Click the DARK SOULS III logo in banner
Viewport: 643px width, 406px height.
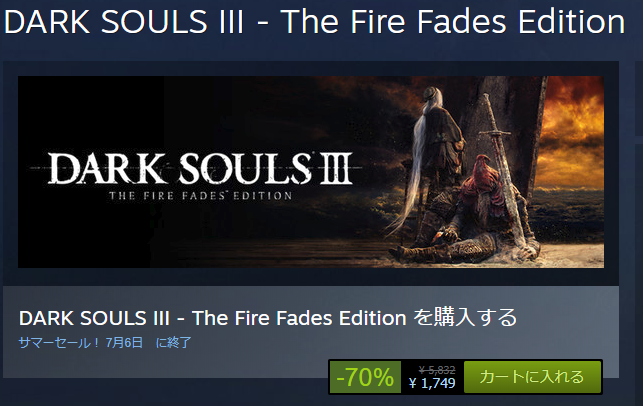(x=200, y=168)
